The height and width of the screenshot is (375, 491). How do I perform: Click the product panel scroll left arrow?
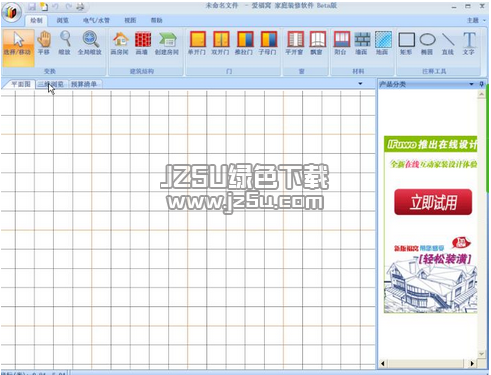[x=383, y=364]
